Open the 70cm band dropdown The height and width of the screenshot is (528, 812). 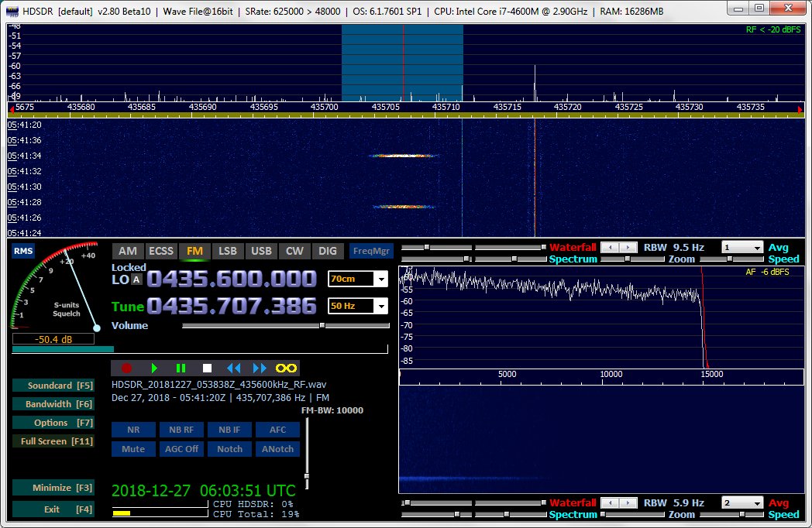click(384, 279)
